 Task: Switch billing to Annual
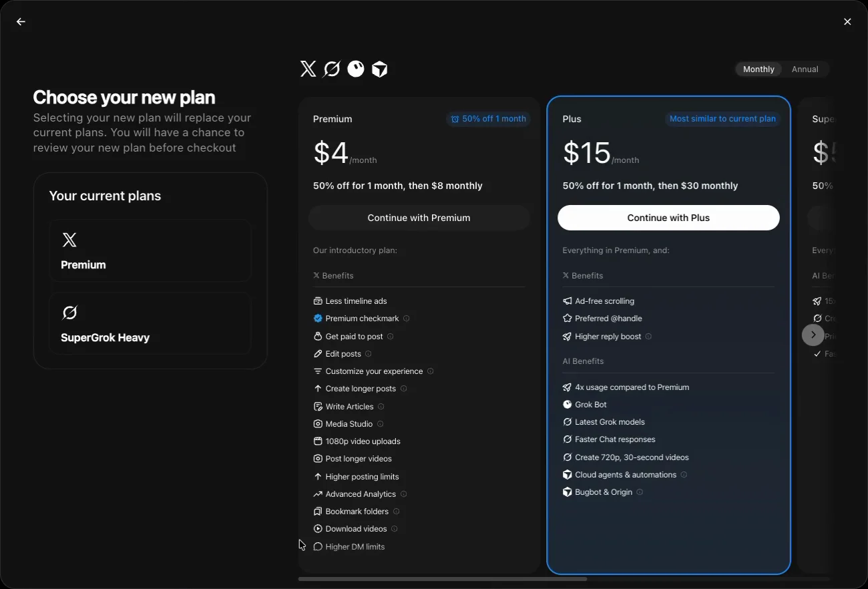point(805,69)
